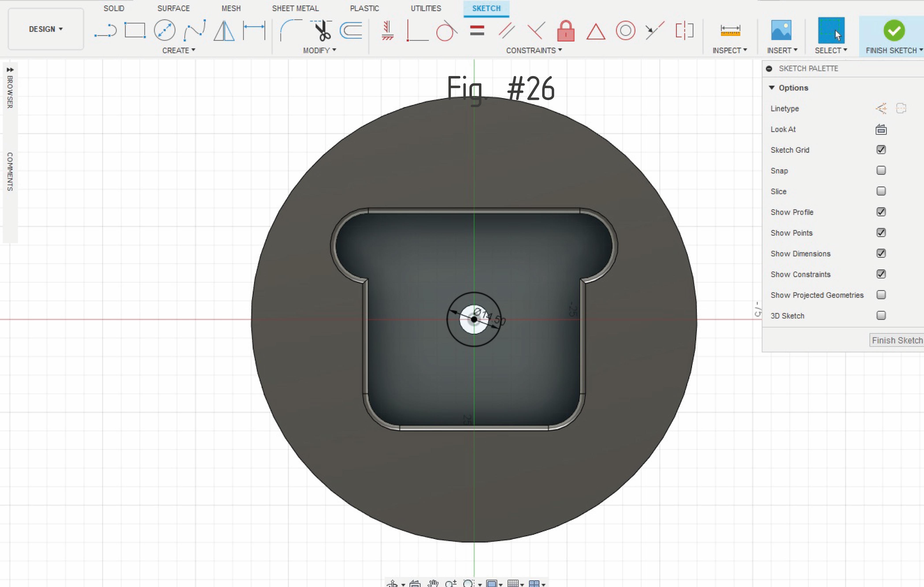
Task: Click the Look At icon
Action: 881,130
